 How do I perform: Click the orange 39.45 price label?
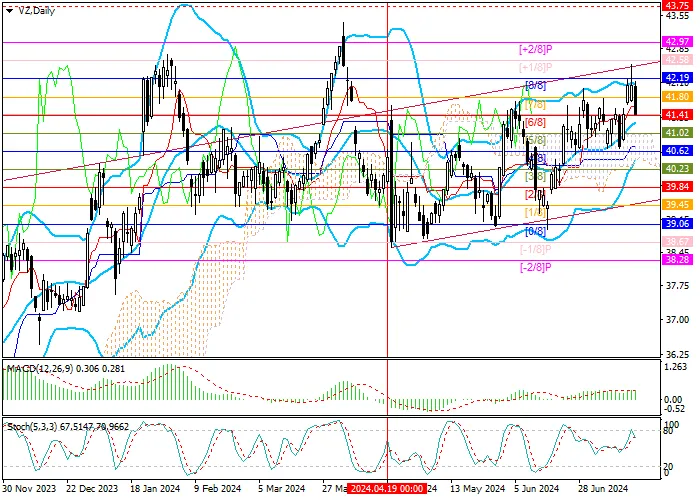677,205
